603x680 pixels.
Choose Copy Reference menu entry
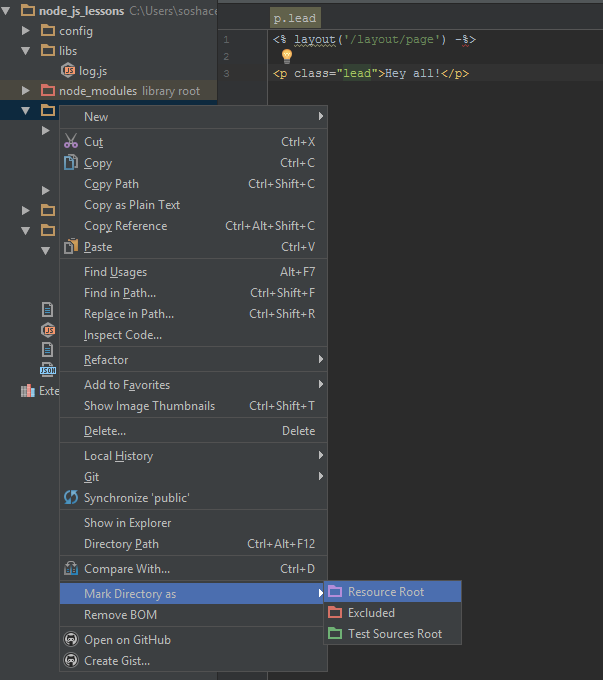point(193,226)
